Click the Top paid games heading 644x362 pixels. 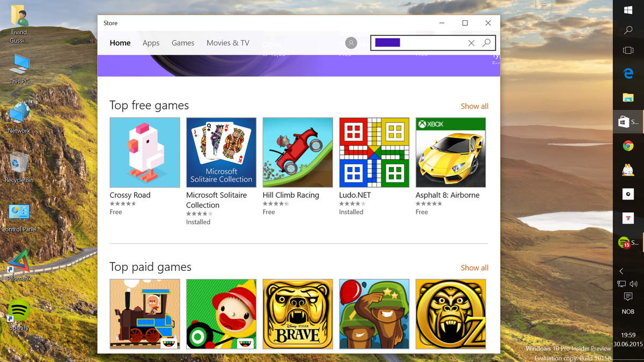pos(150,267)
